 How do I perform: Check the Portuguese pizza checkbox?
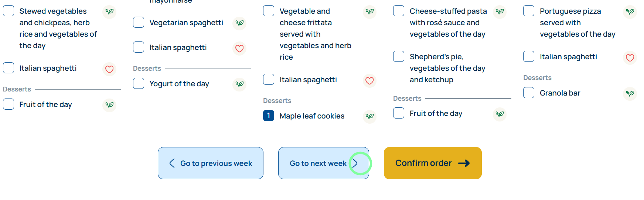[x=529, y=11]
